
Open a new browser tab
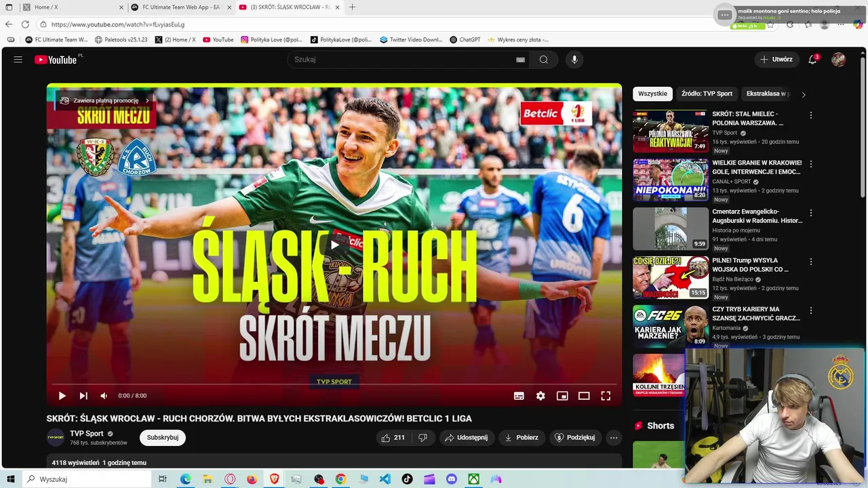[352, 7]
